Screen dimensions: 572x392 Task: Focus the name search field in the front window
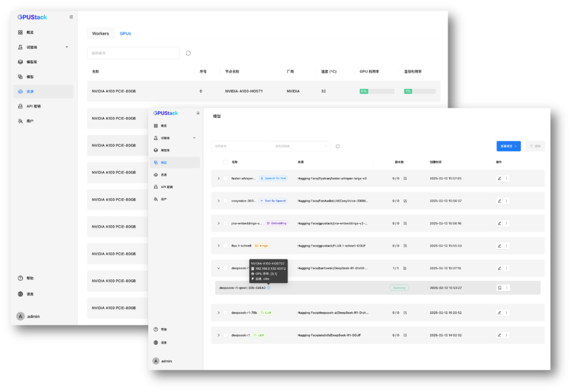pos(241,146)
